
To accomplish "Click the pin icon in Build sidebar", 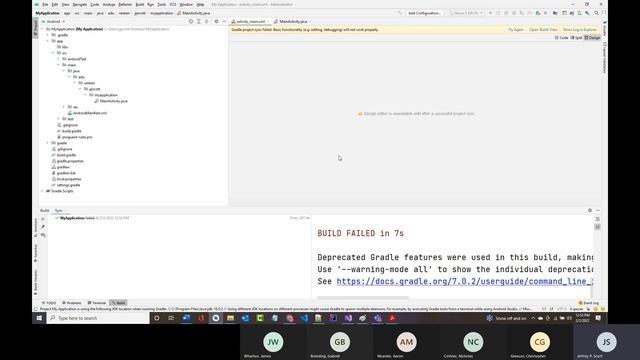I will 43,227.
